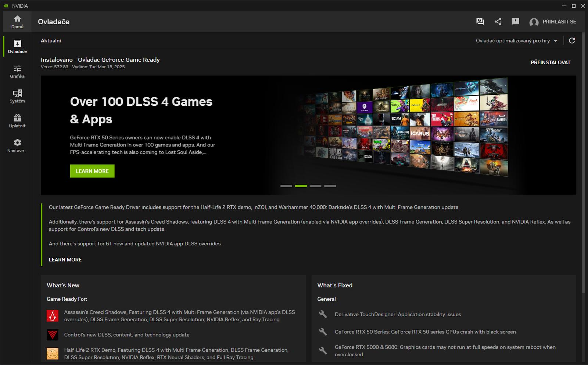Screen dimensions: 588x365
Task: Select the Ovladače sidebar tab
Action: pos(17,47)
